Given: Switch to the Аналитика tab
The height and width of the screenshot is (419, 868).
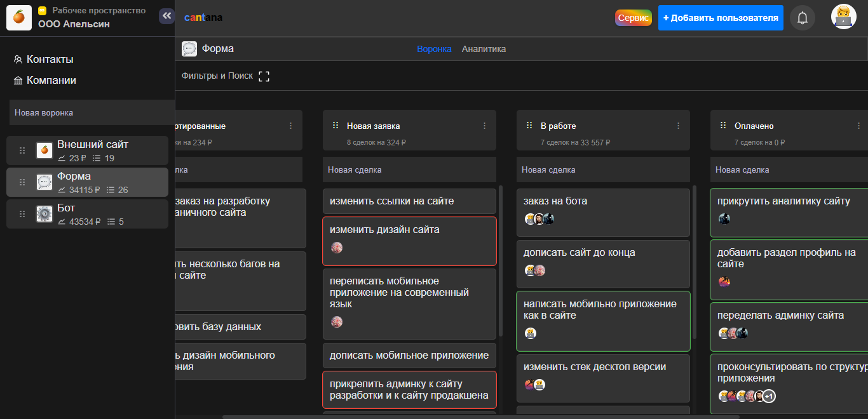Looking at the screenshot, I should tap(484, 49).
